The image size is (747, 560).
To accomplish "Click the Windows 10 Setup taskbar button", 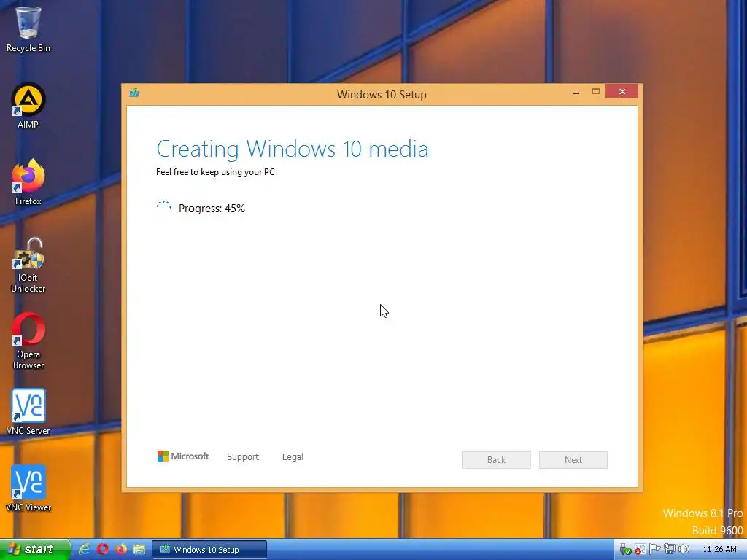I will pos(209,550).
